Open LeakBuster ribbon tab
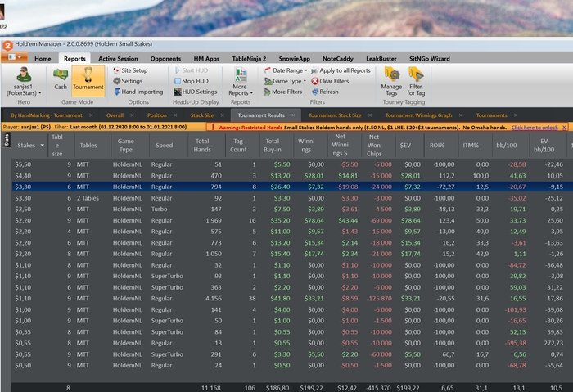The height and width of the screenshot is (392, 573). (x=381, y=58)
